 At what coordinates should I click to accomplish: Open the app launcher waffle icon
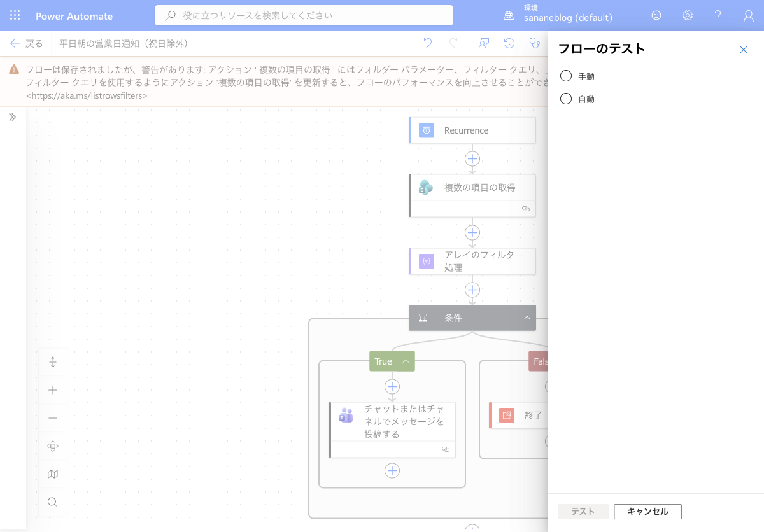(x=15, y=15)
